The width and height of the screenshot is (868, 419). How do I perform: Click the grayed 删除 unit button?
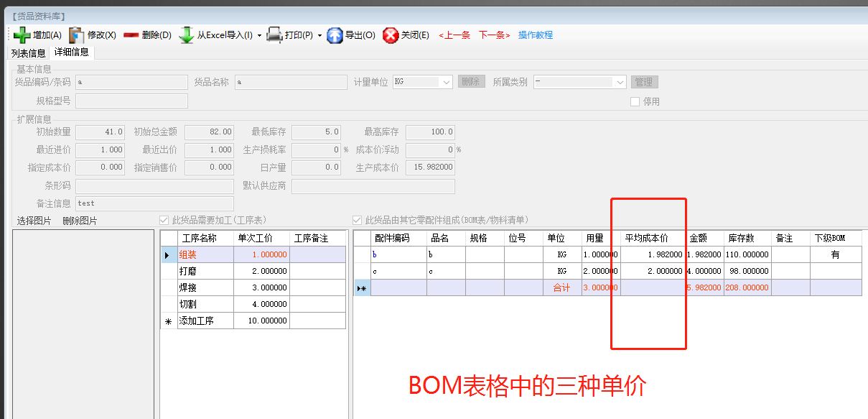[471, 82]
